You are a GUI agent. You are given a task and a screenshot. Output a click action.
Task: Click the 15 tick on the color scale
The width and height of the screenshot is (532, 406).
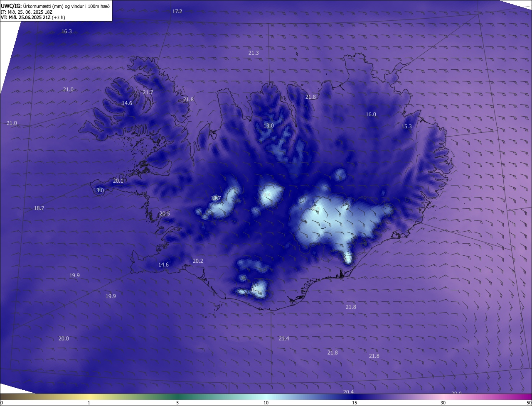[355, 403]
